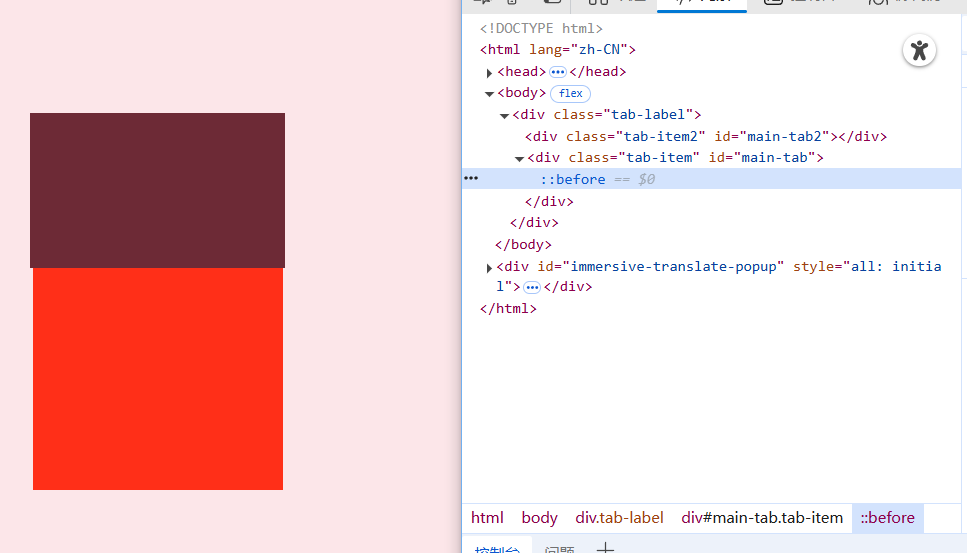Click the bright red box on the page

[158, 379]
